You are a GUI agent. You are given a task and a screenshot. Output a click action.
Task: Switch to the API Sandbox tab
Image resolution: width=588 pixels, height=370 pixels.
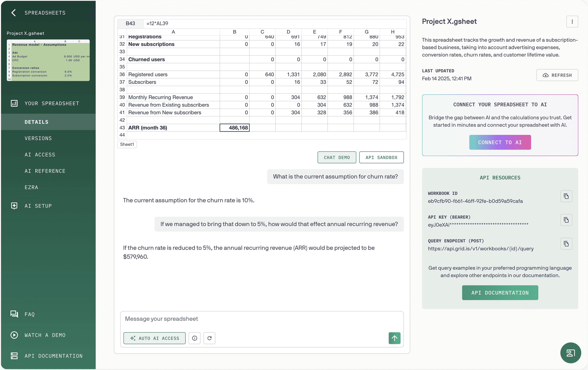(x=381, y=157)
